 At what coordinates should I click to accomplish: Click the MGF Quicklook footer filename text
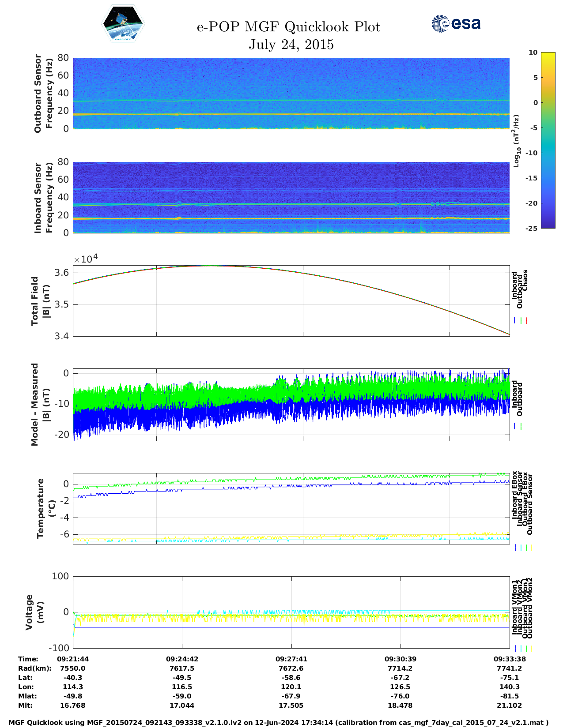[278, 723]
